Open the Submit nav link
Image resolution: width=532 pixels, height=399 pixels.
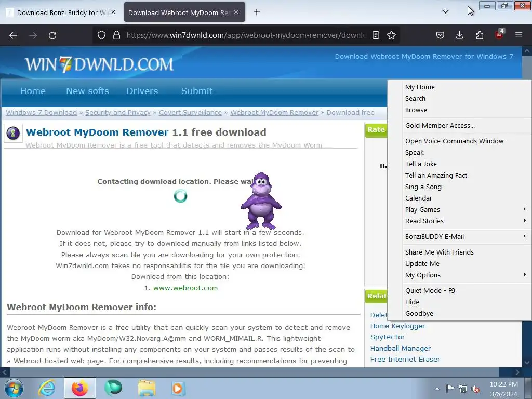point(197,91)
